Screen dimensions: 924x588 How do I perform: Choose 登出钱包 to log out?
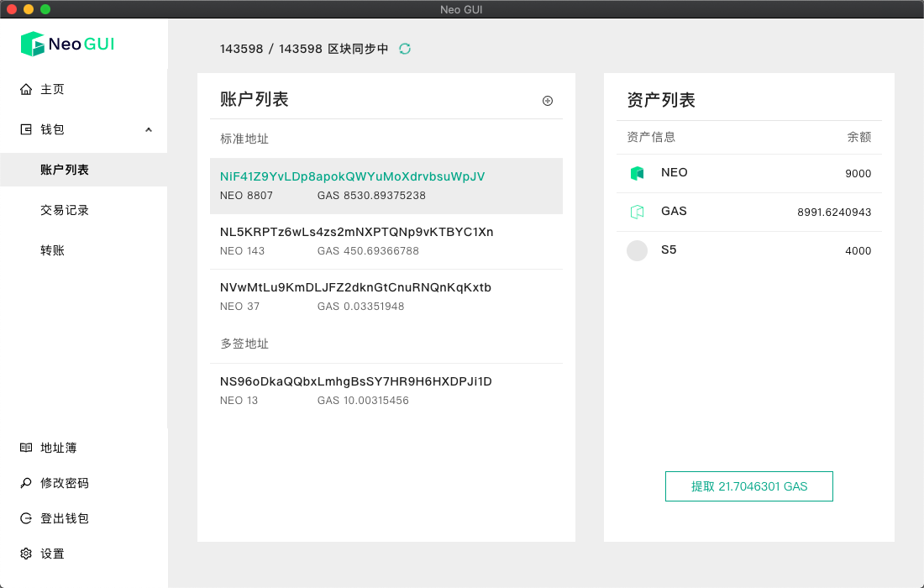point(65,518)
